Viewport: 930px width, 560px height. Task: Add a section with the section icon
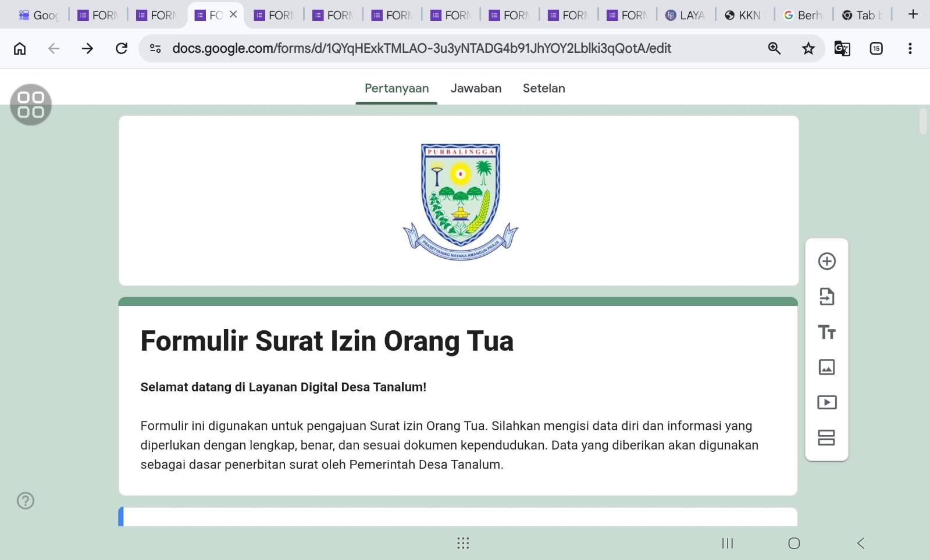pos(826,437)
